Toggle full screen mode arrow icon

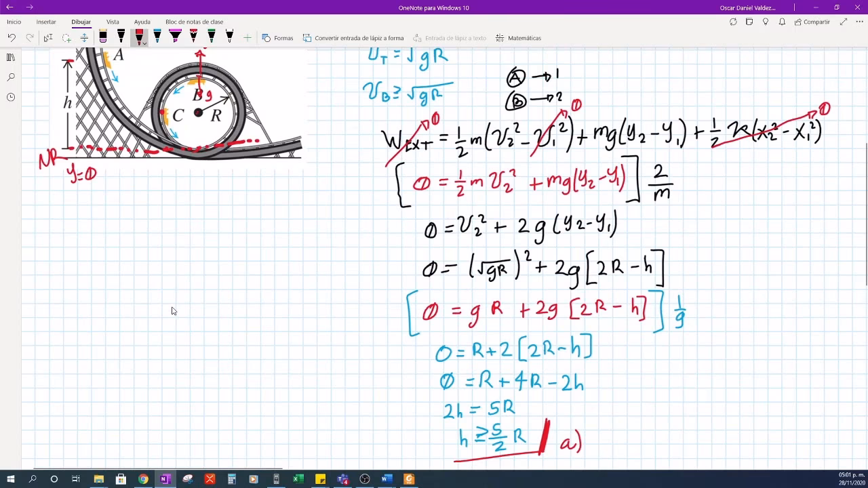843,22
